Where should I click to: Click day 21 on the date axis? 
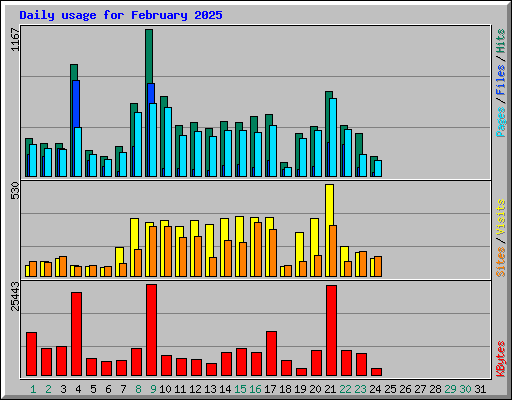pyautogui.click(x=330, y=389)
